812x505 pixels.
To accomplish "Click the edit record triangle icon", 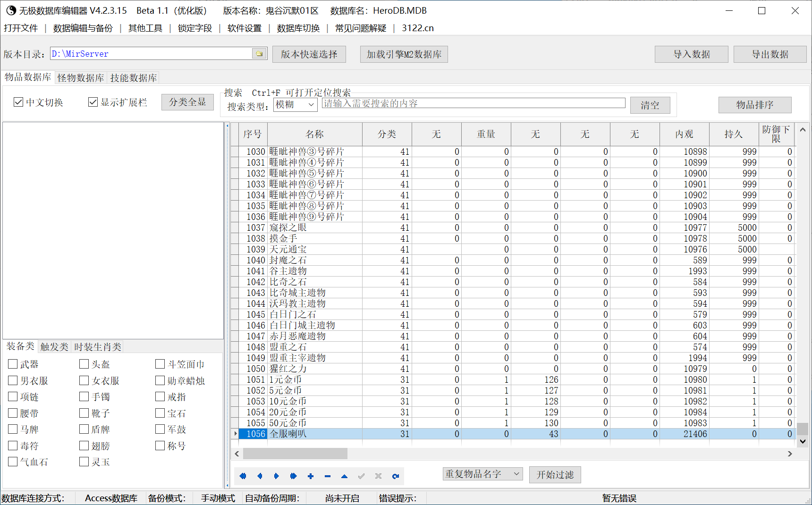I will pyautogui.click(x=345, y=476).
